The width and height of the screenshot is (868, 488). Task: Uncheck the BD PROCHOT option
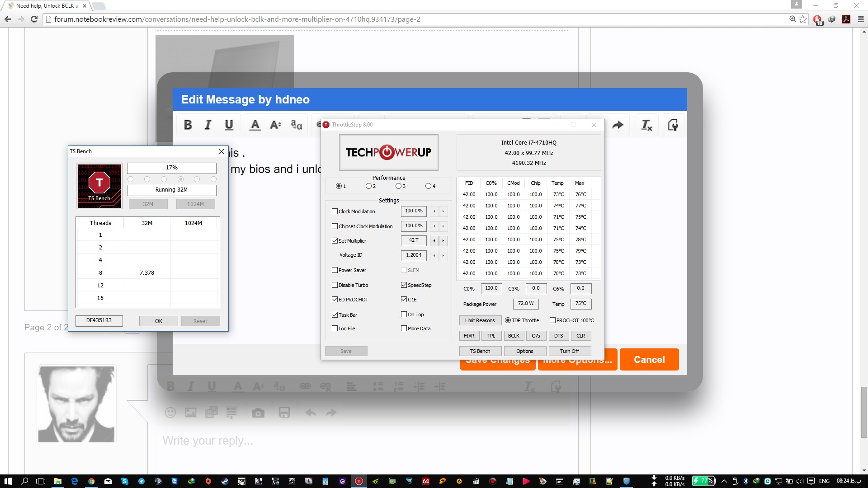click(x=335, y=300)
